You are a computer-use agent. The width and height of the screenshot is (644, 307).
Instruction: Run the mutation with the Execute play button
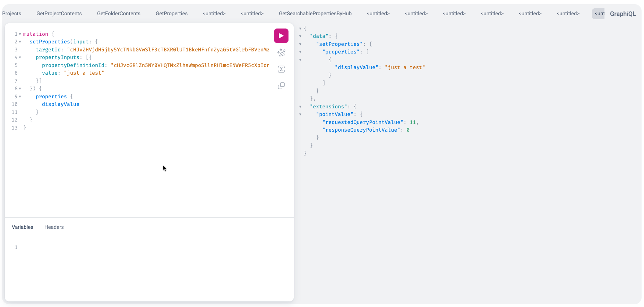pos(281,36)
